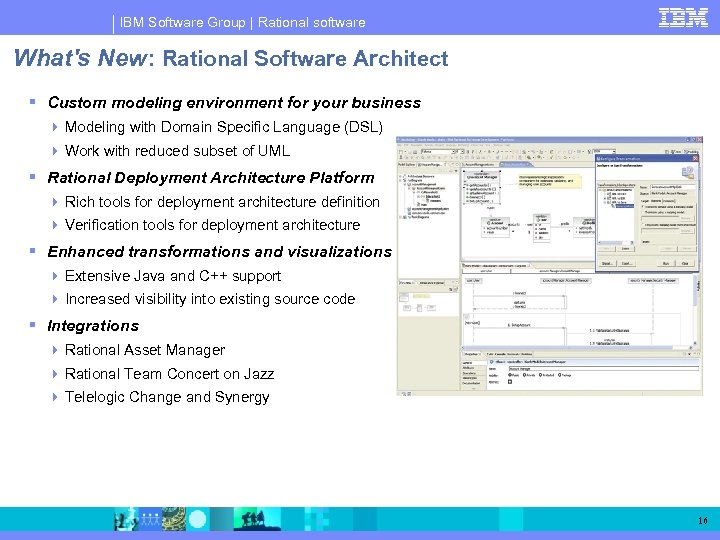
Task: Select 'Enhanced transformations and visualizations' heading
Action: tap(219, 252)
